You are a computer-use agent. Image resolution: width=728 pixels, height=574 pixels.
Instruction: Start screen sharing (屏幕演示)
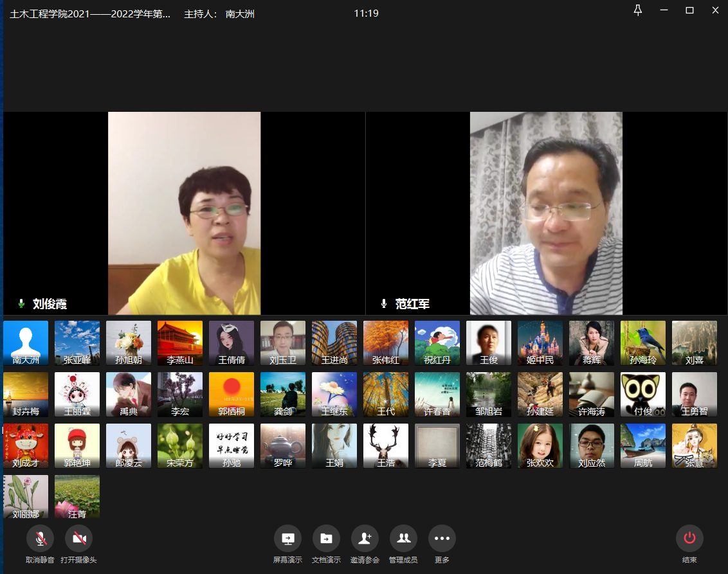pos(287,539)
